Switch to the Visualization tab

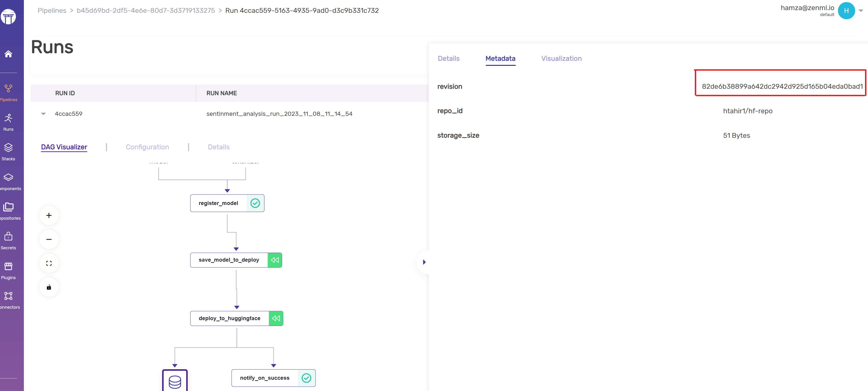point(561,59)
